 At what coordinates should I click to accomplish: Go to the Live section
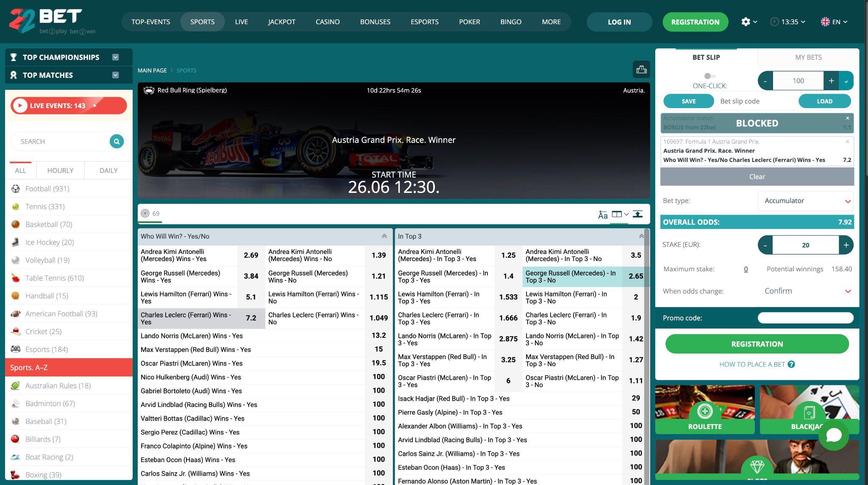click(x=241, y=22)
